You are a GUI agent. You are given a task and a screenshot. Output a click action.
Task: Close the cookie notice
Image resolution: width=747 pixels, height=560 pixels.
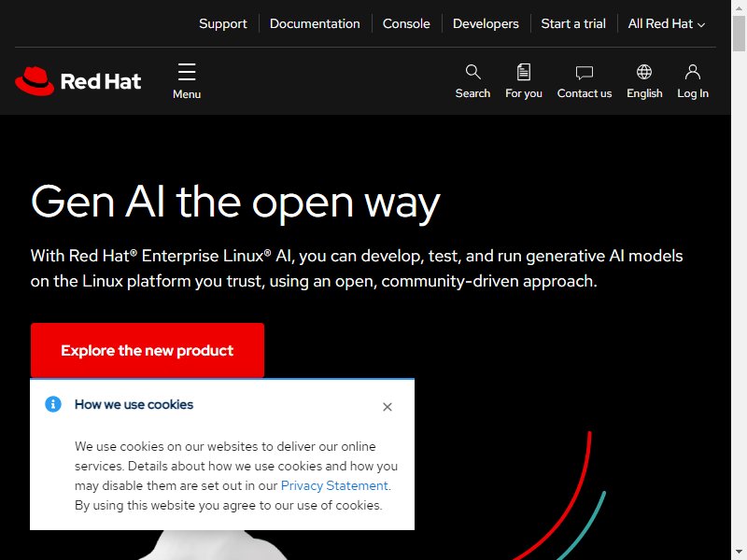(388, 407)
